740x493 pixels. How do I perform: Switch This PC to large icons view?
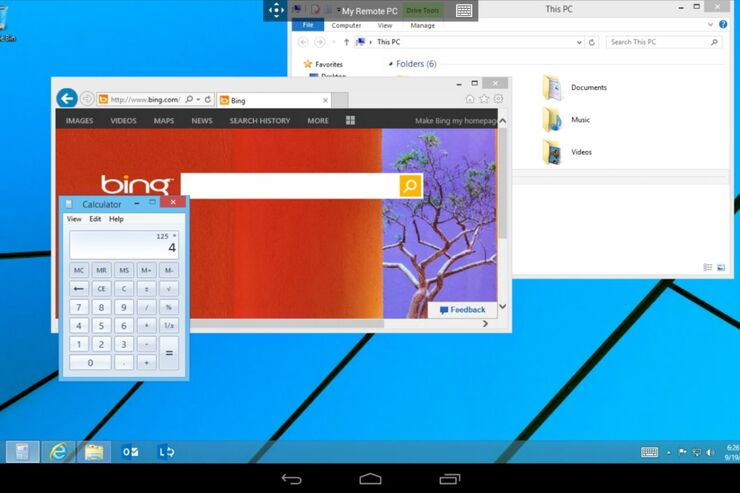pos(721,267)
